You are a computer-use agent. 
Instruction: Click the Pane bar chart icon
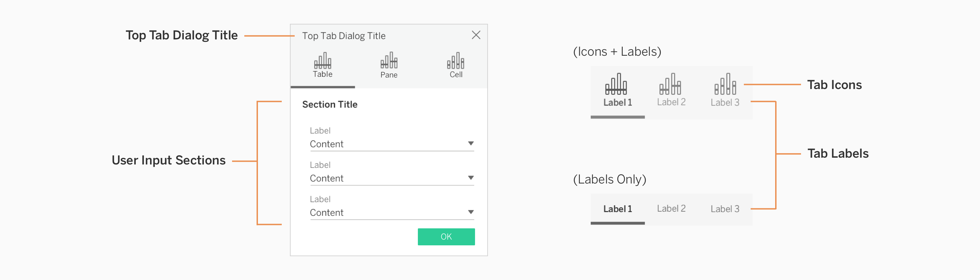(389, 61)
